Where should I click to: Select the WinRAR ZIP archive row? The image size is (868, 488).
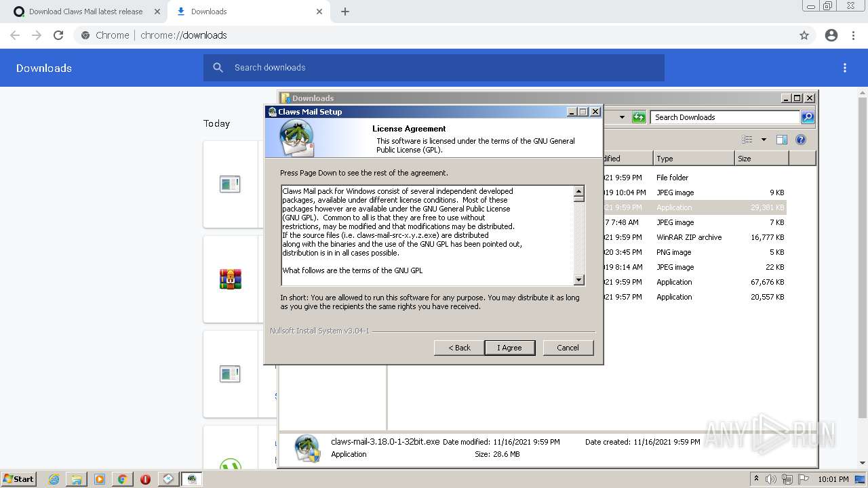(x=694, y=237)
